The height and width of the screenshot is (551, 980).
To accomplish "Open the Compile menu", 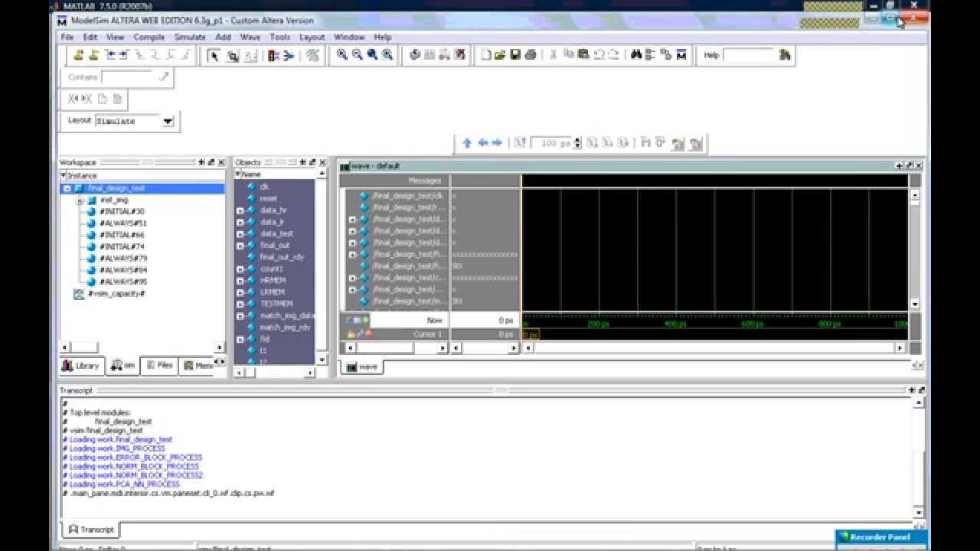I will [x=149, y=37].
